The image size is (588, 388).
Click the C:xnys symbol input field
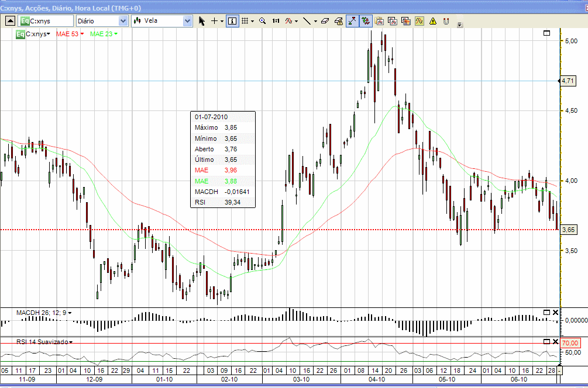click(x=46, y=21)
